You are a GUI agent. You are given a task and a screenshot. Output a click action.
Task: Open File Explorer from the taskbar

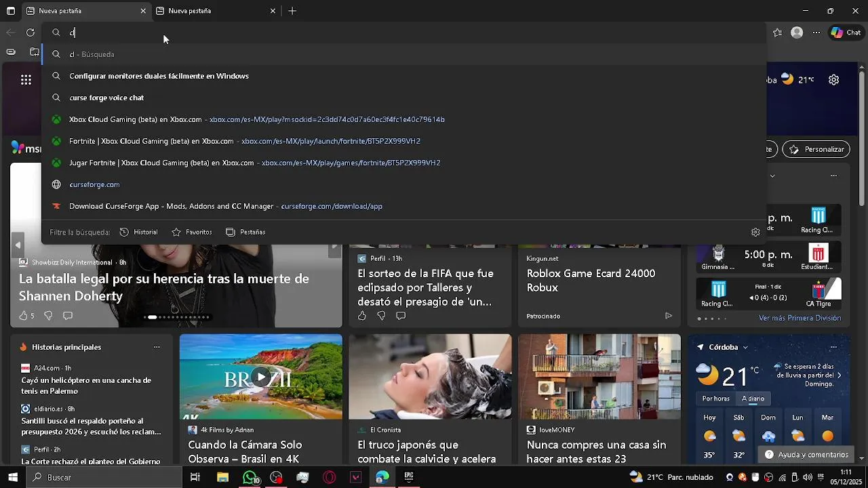[222, 477]
